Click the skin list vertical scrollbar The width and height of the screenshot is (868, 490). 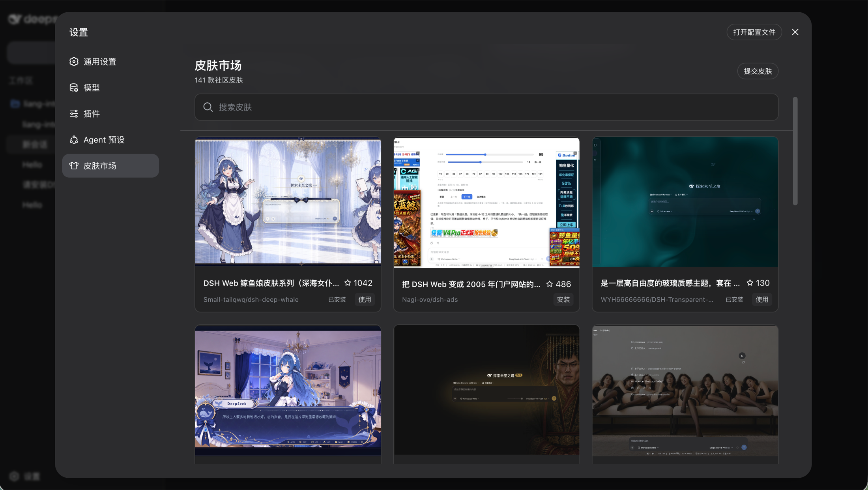point(795,151)
